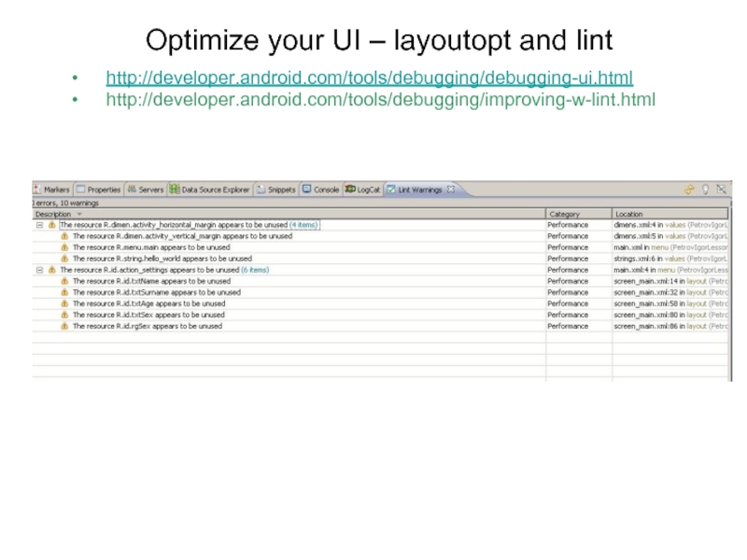Click the Category column header
Screen dimensions: 747x560
pyautogui.click(x=564, y=214)
